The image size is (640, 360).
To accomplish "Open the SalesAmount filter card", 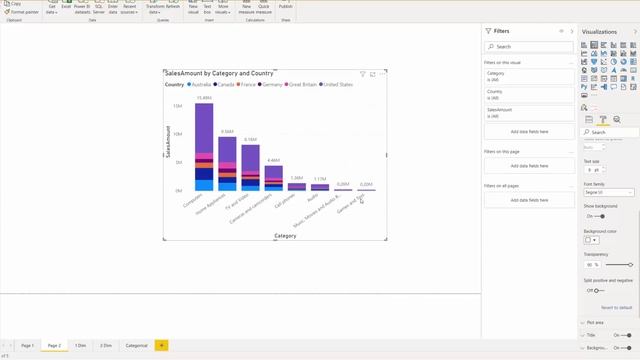I will coord(529,113).
